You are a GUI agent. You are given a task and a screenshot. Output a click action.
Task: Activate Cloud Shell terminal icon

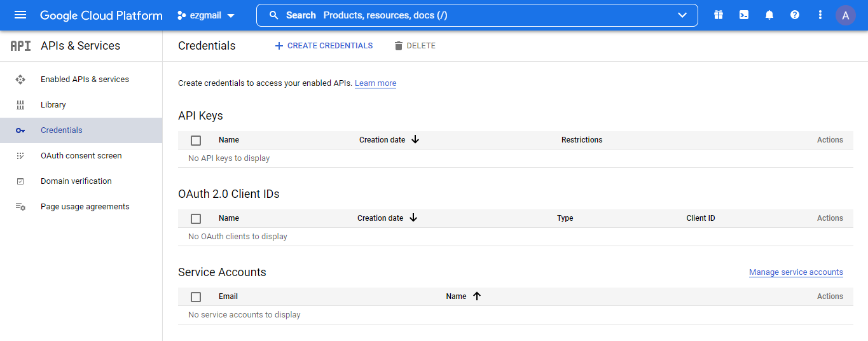tap(744, 15)
